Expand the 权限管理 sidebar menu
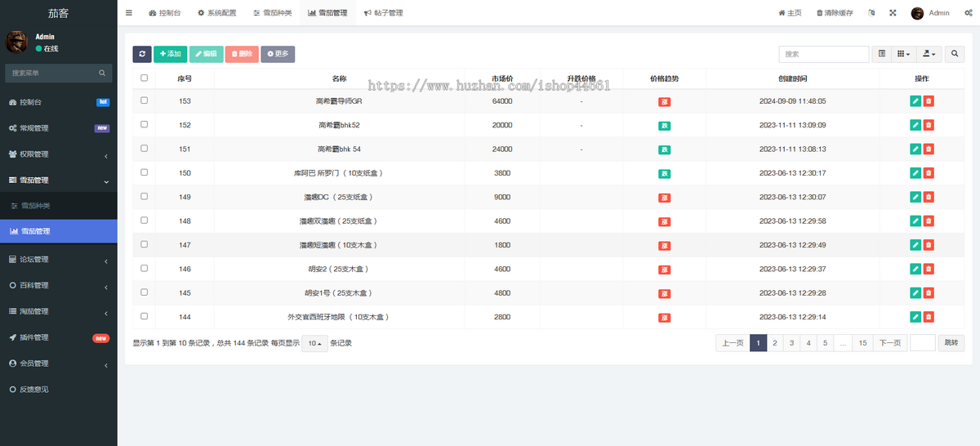The width and height of the screenshot is (980, 446). [x=58, y=154]
